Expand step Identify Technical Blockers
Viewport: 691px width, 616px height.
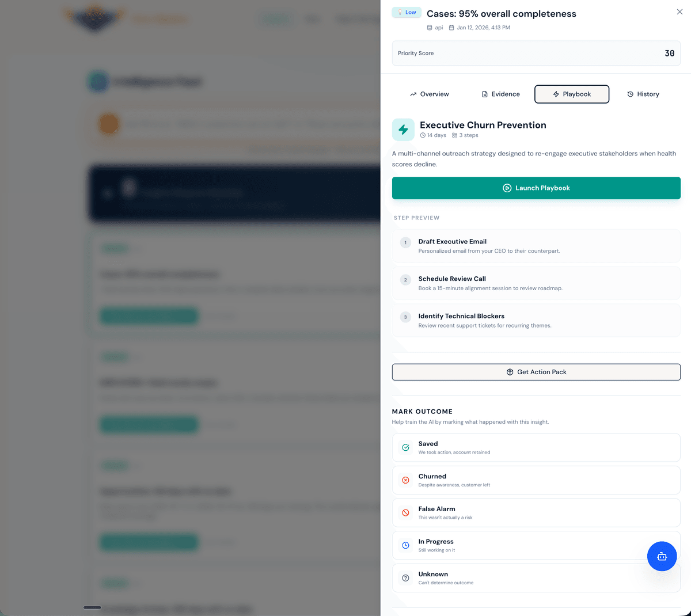536,320
